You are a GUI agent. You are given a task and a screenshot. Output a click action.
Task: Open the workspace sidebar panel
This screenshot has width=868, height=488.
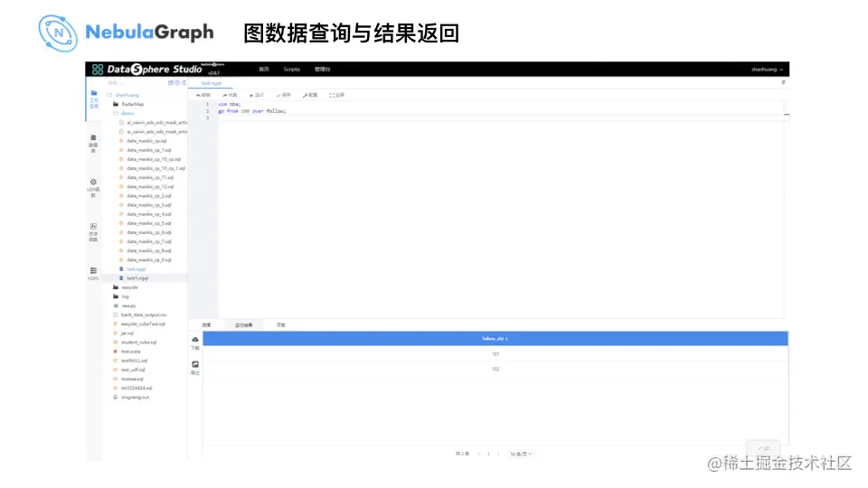coord(93,99)
